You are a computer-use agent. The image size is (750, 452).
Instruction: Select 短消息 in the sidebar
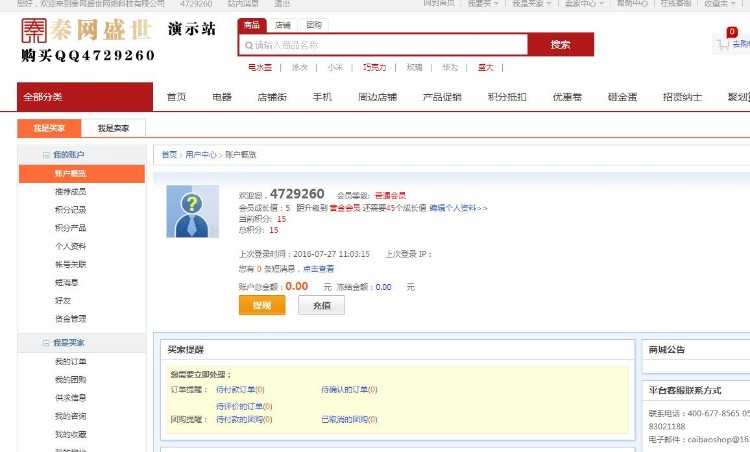click(66, 283)
